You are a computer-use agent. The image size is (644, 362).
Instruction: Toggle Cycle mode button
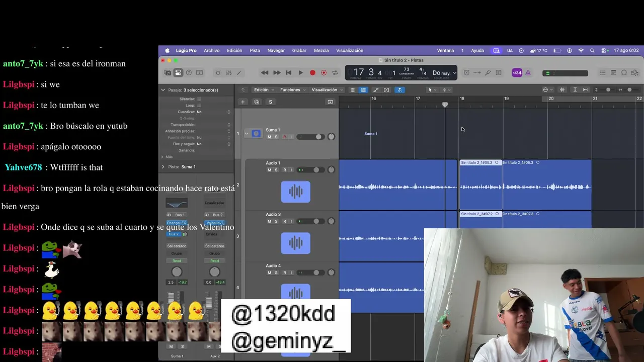[x=335, y=73]
